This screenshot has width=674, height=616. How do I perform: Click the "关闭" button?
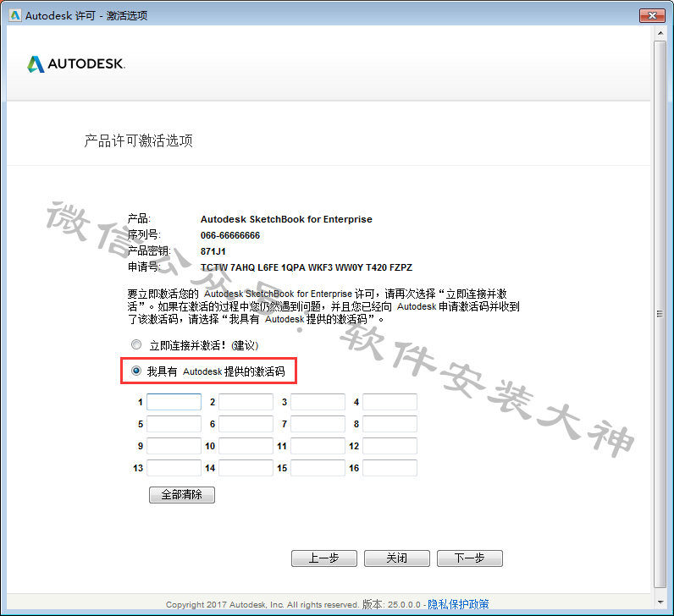click(x=397, y=558)
